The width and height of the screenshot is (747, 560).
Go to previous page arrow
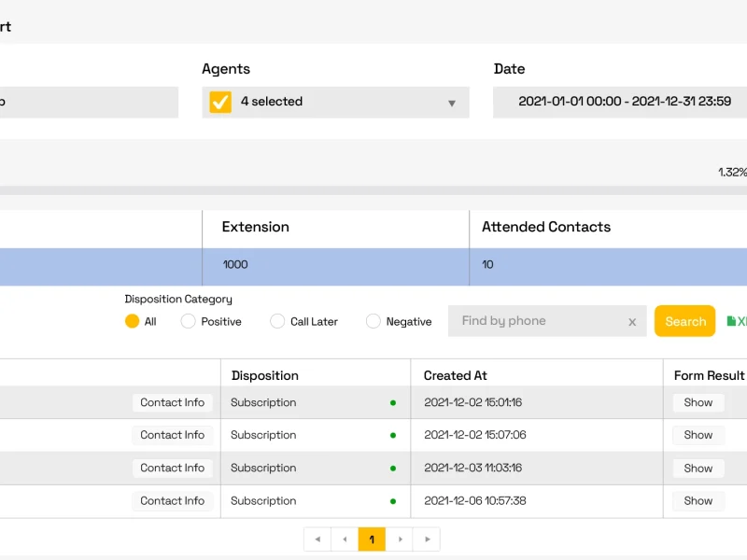point(345,539)
